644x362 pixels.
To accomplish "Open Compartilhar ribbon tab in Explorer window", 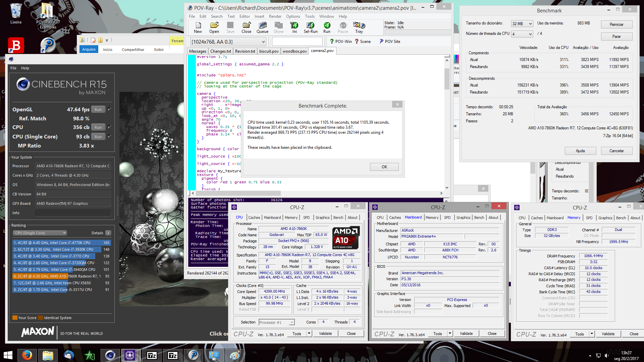I will click(133, 50).
